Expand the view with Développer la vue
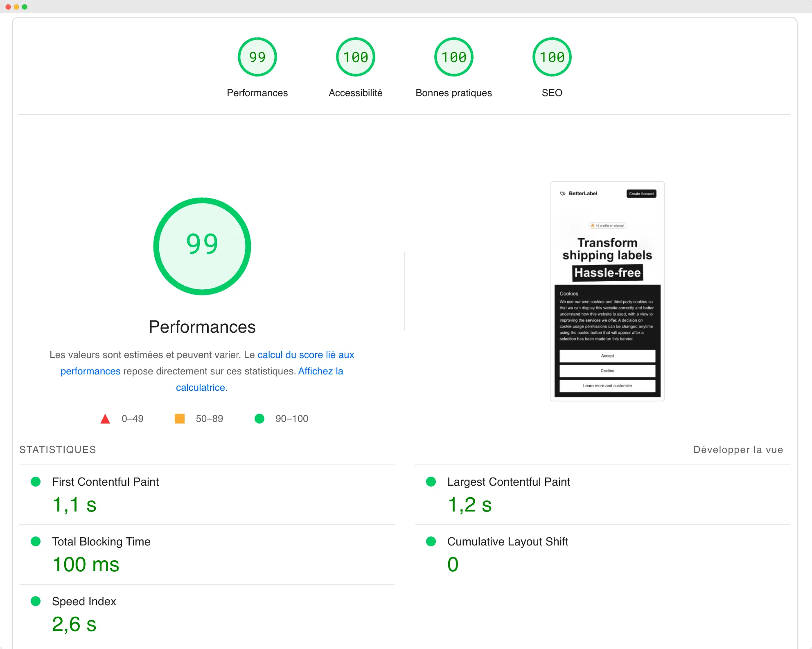The image size is (812, 649). coord(738,449)
